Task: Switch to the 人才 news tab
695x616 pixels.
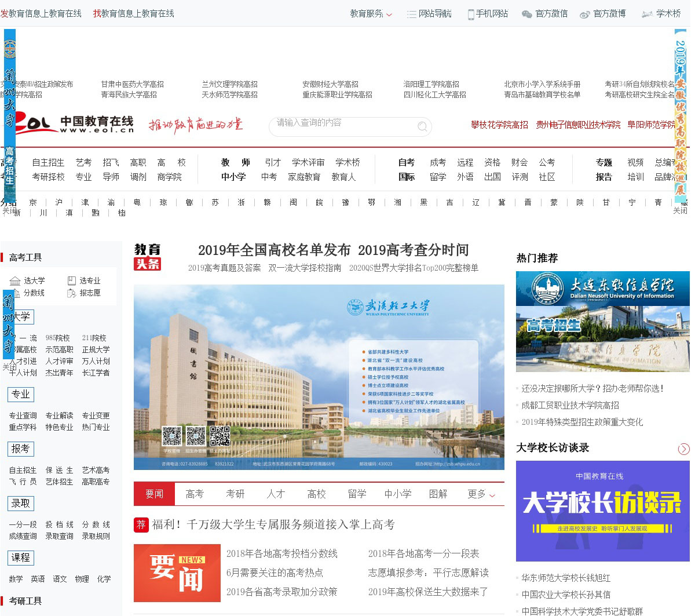Action: click(x=276, y=494)
